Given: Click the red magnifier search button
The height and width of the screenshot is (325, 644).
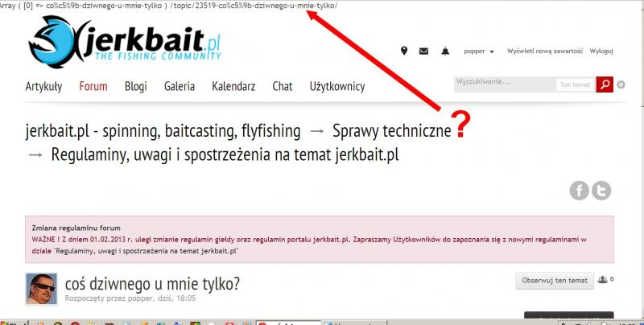Looking at the screenshot, I should click(x=605, y=84).
